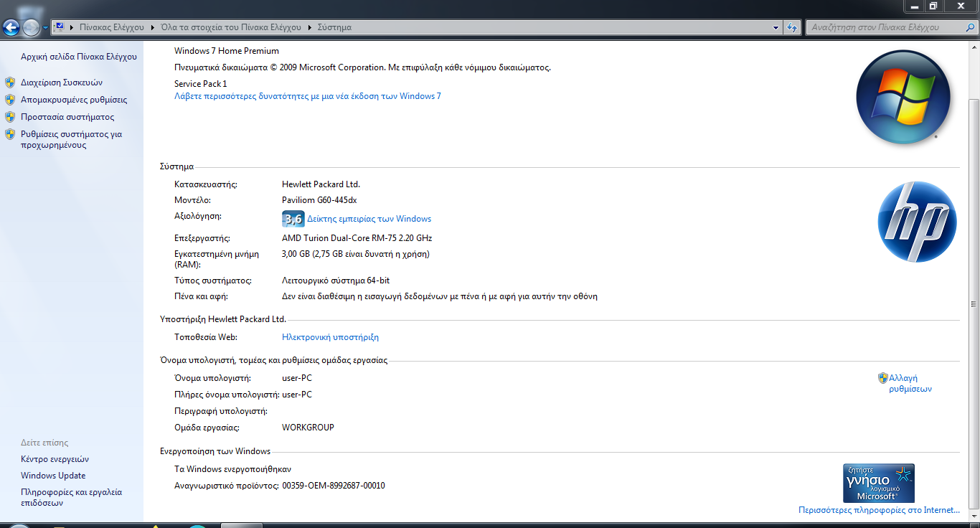980x528 pixels.
Task: Select AMD Turion Dual-Core RM-75 2.20 GHz text
Action: pos(357,238)
